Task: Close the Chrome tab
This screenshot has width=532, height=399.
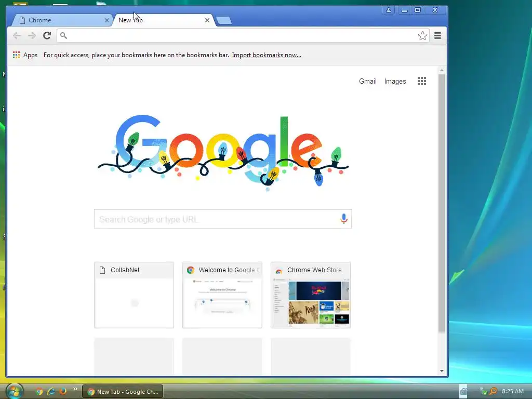Action: pos(107,20)
